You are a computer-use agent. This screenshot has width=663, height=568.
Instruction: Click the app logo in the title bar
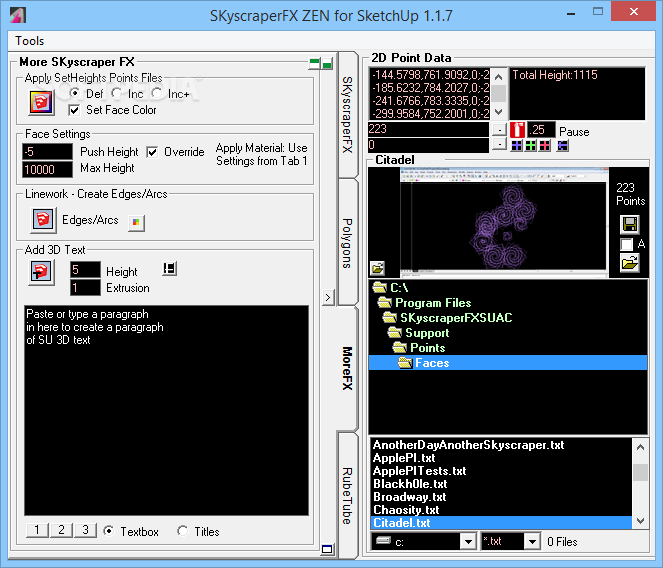click(x=18, y=15)
